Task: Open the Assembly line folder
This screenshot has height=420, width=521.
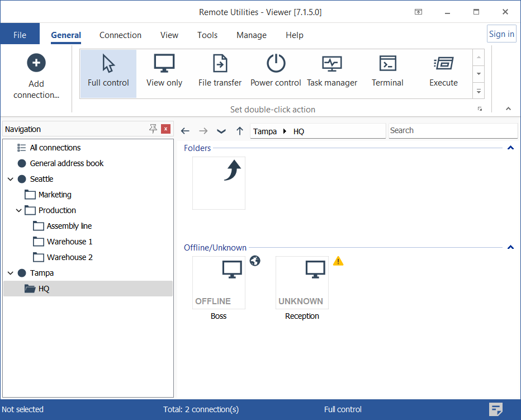Action: [x=69, y=226]
